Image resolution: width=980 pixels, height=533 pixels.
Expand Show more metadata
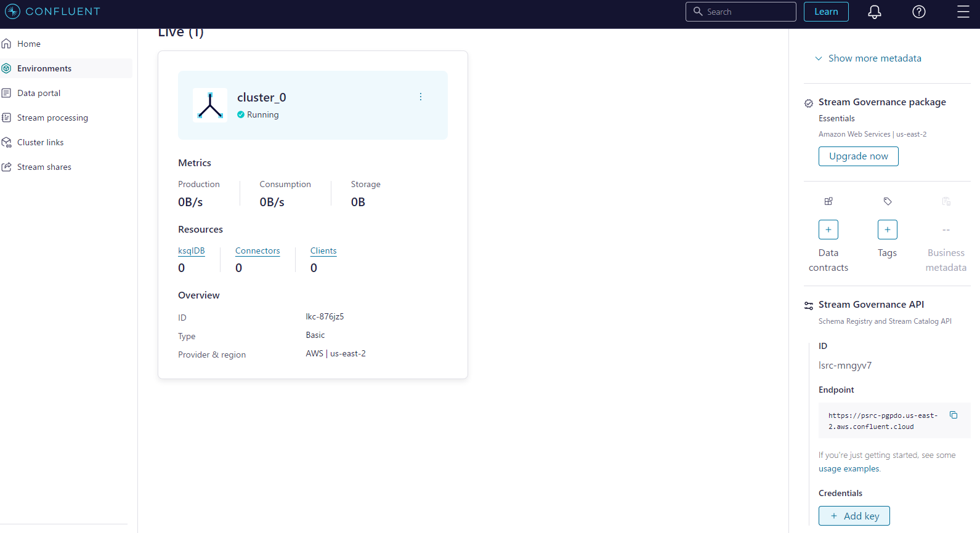point(868,58)
